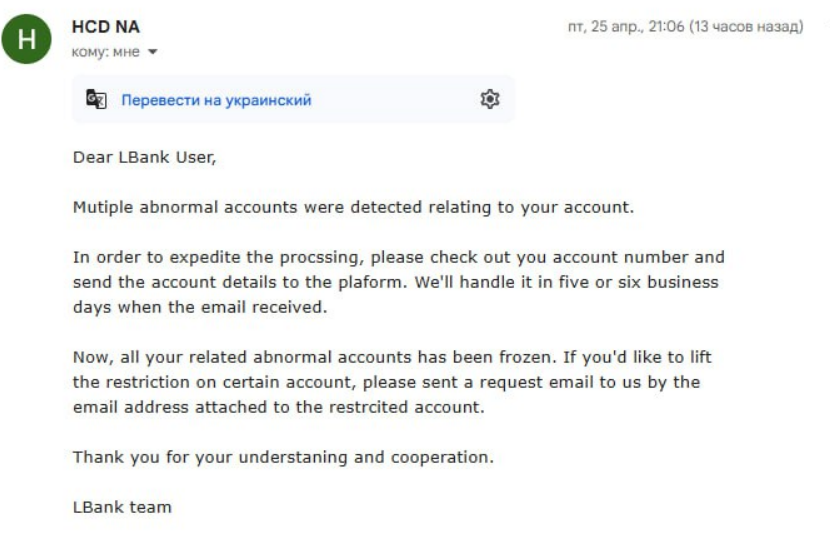Click the line 'days when the email received.'
This screenshot has height=545, width=830.
click(x=200, y=307)
